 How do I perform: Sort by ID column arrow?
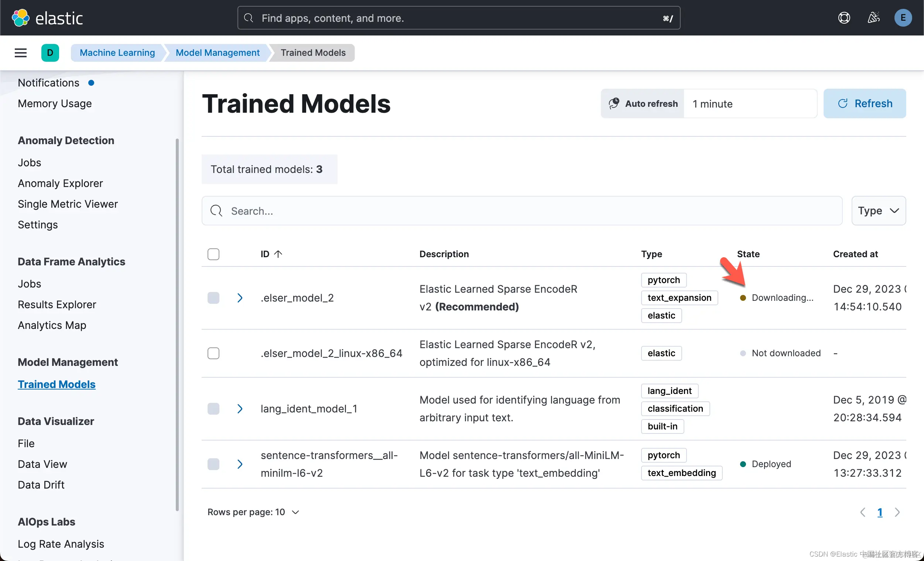(278, 254)
